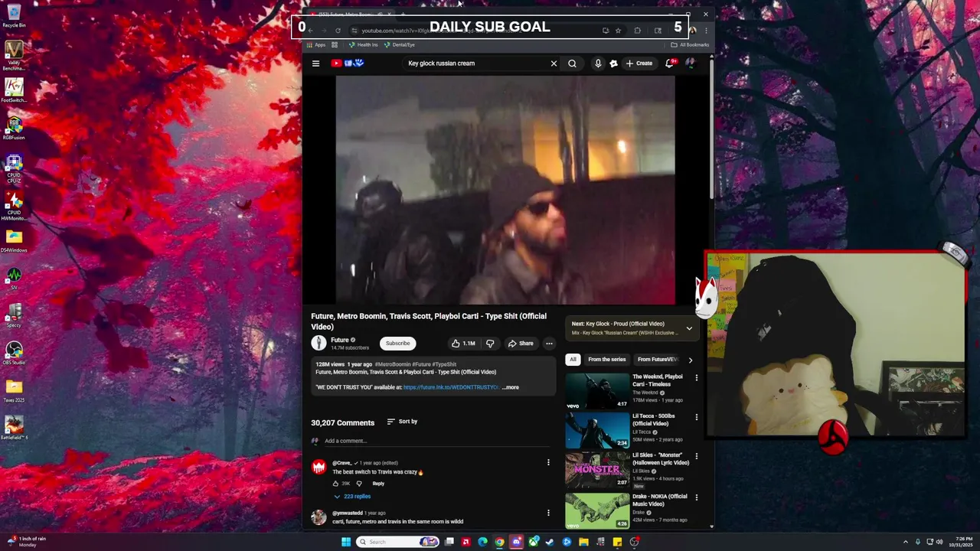
Task: Open options for @Crave_ comment
Action: point(548,462)
